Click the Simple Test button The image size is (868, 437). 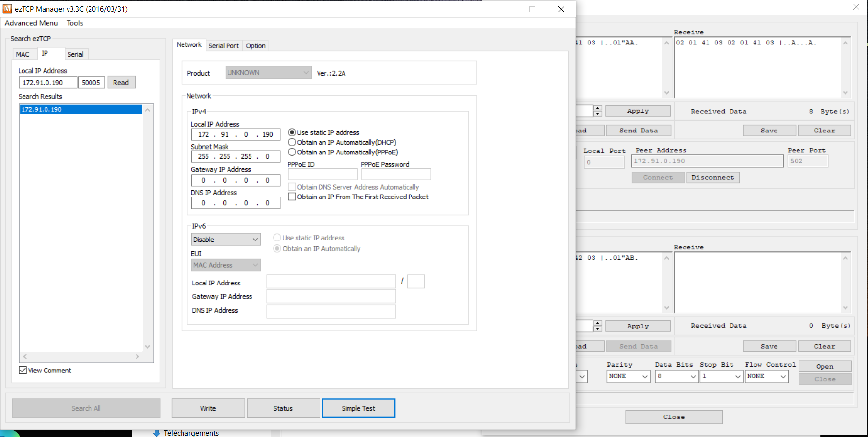coord(358,408)
